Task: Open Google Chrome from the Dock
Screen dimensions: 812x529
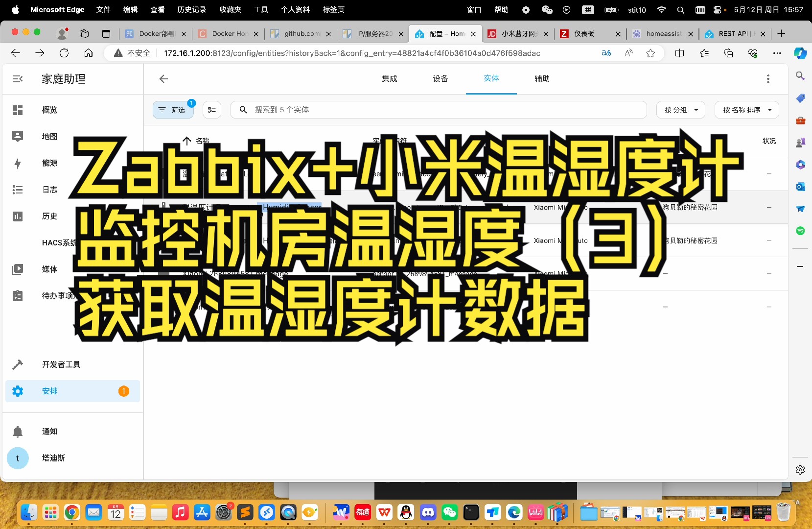Action: [72, 512]
